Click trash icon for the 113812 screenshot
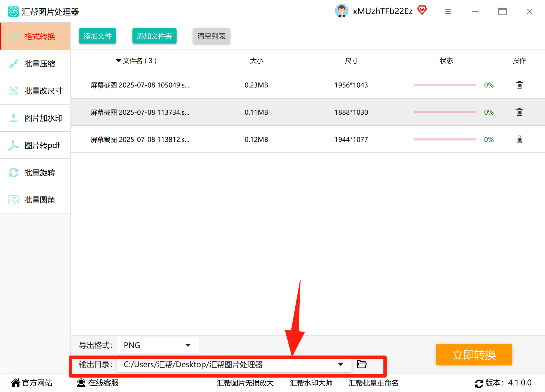This screenshot has width=545, height=392. [519, 139]
